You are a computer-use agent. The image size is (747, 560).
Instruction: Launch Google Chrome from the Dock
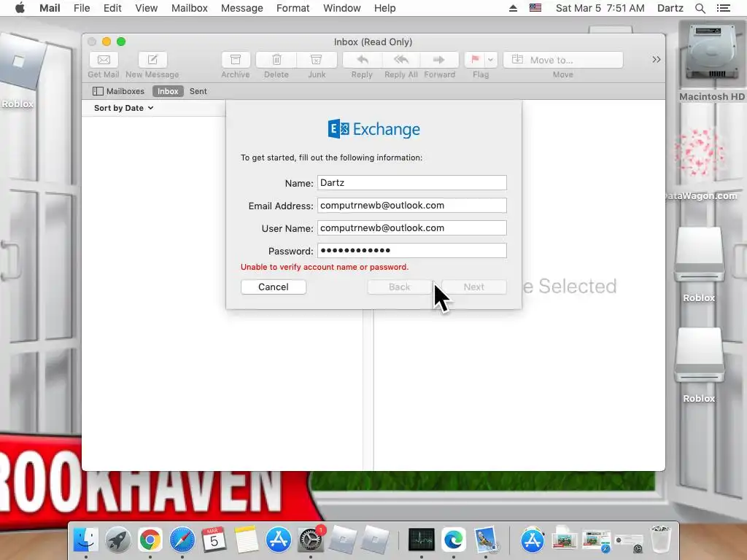(150, 540)
